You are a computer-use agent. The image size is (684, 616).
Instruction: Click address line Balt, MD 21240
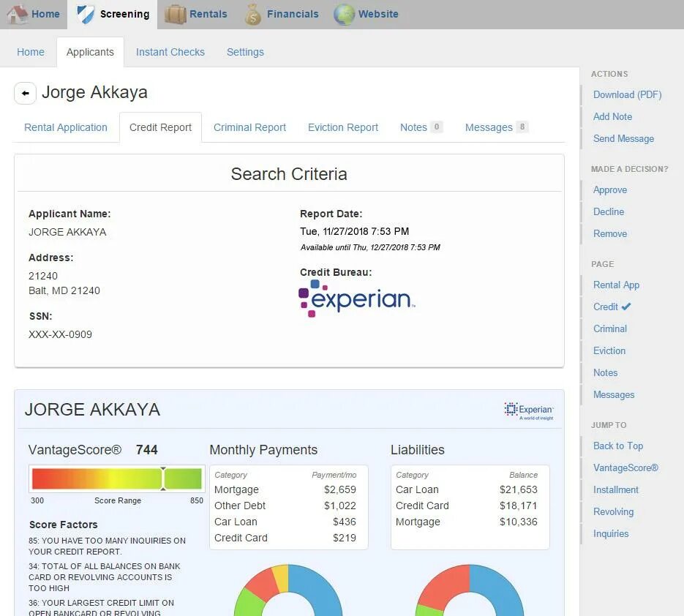[64, 290]
